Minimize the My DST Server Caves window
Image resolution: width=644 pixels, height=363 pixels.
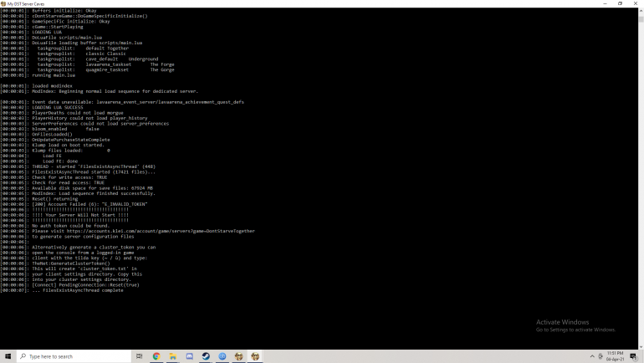pos(600,3)
